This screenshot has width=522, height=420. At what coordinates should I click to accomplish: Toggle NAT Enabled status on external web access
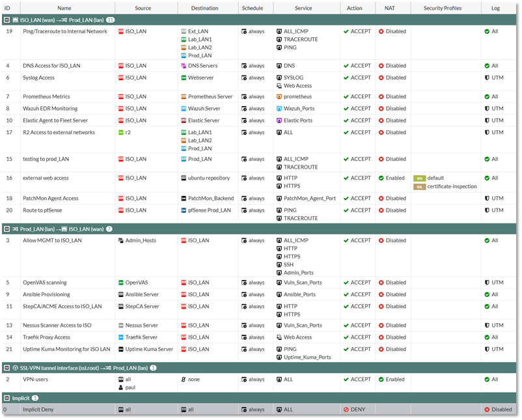[381, 178]
